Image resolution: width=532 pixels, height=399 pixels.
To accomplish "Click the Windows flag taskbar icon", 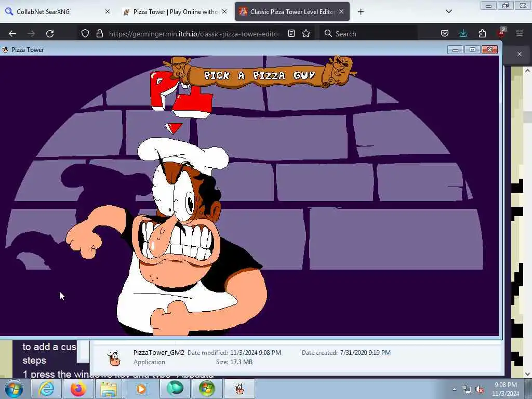I will 207,389.
